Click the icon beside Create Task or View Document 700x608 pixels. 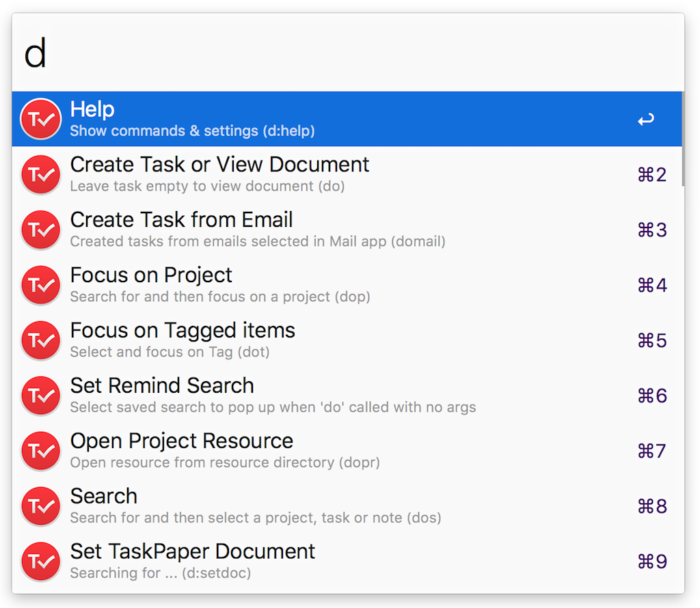pyautogui.click(x=41, y=175)
